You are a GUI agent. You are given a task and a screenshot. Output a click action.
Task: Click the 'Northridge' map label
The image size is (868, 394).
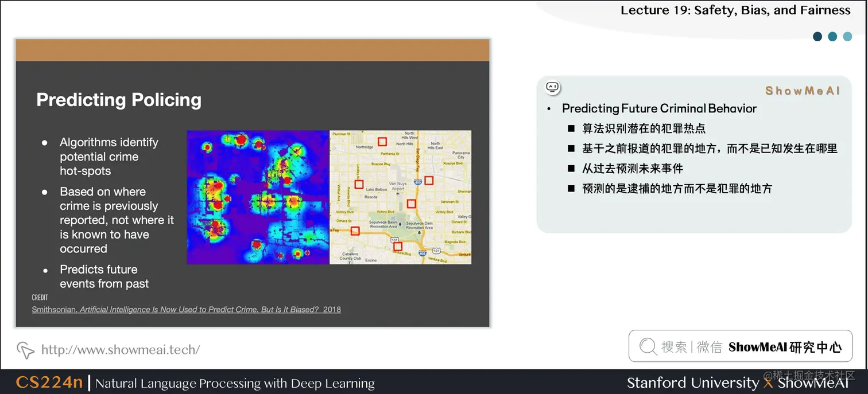365,147
